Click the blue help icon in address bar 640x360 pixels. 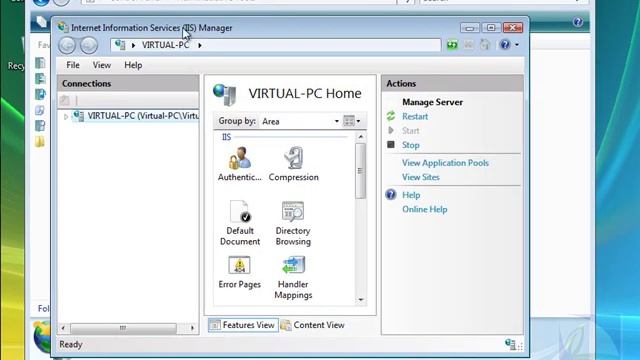point(505,44)
